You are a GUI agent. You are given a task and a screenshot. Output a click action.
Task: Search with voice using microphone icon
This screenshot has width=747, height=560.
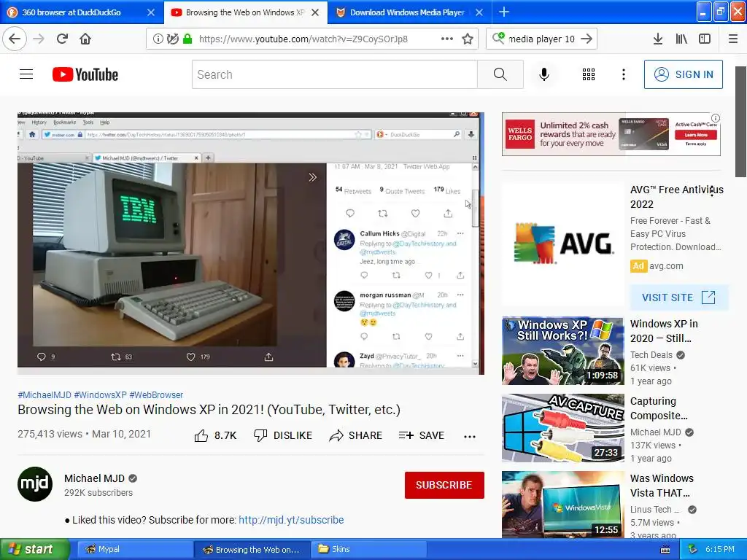544,74
